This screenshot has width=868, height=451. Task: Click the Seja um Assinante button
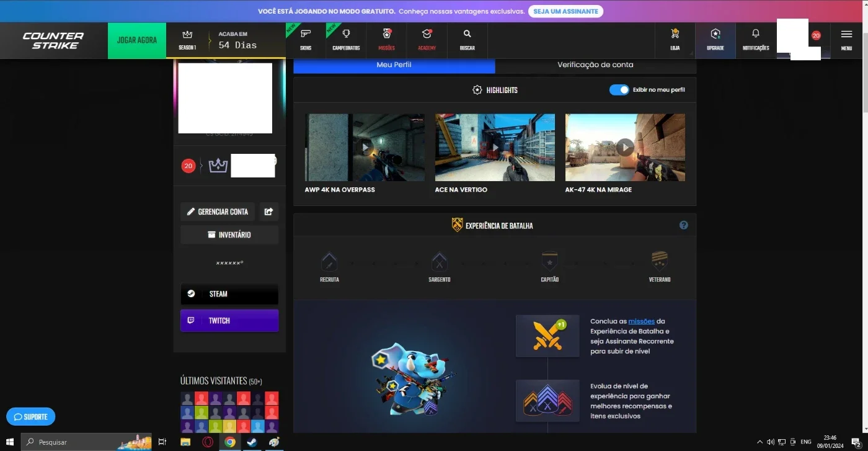pyautogui.click(x=565, y=11)
